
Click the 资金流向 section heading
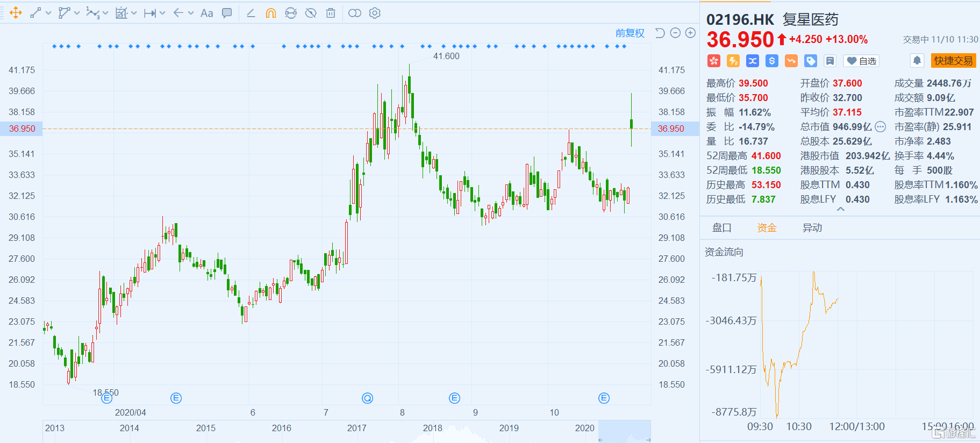click(x=724, y=252)
